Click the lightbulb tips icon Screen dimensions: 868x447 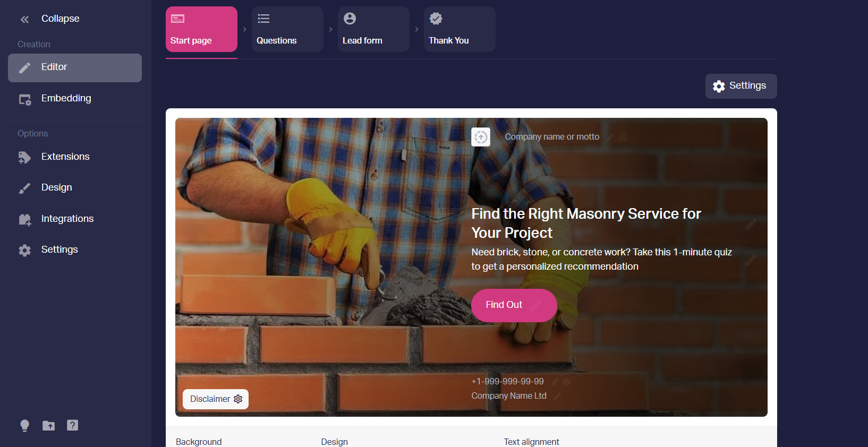click(24, 426)
